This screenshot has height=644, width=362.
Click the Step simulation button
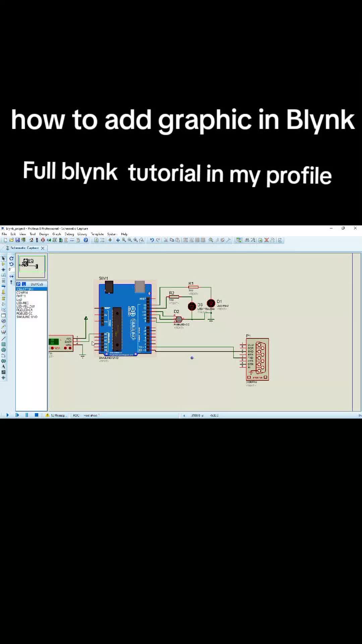[17, 415]
